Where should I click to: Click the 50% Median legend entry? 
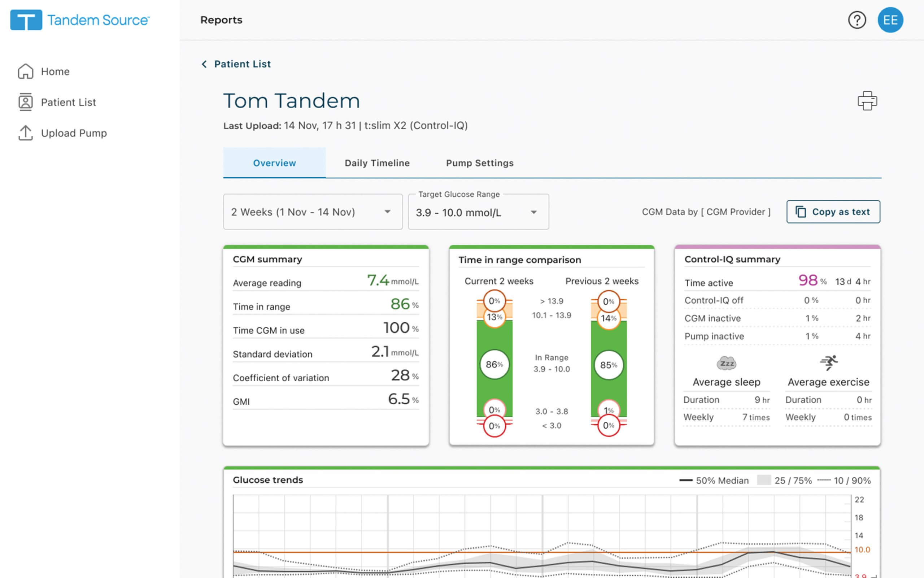pyautogui.click(x=714, y=481)
